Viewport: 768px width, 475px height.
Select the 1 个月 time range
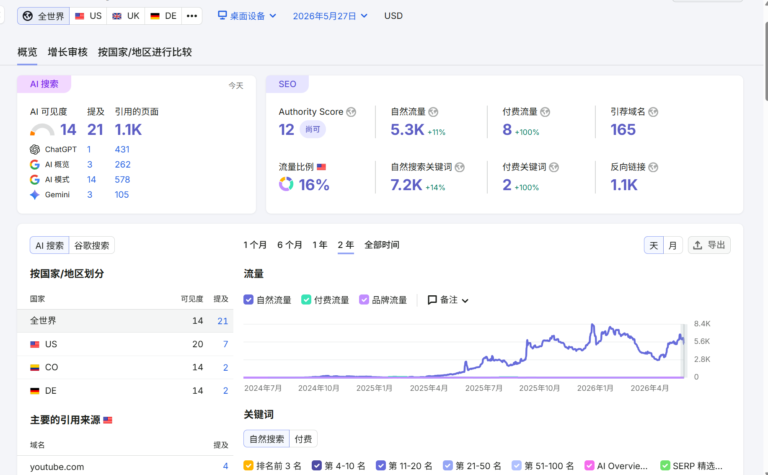point(255,245)
